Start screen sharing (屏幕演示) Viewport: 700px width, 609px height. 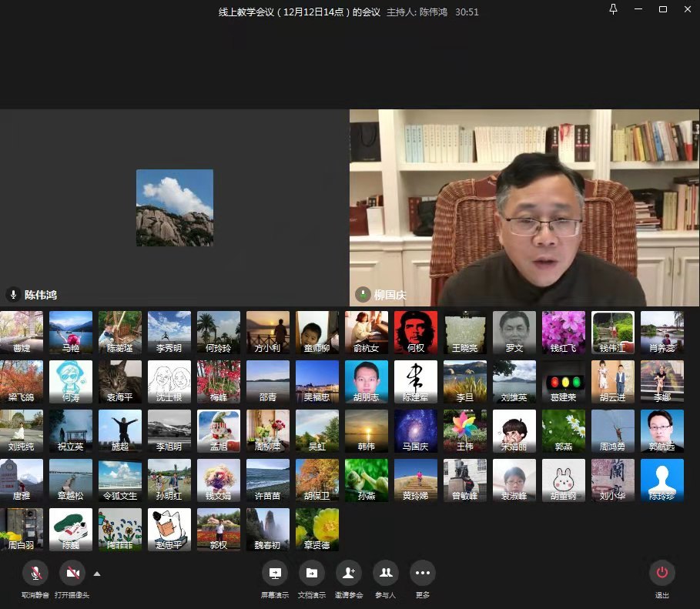[x=275, y=573]
